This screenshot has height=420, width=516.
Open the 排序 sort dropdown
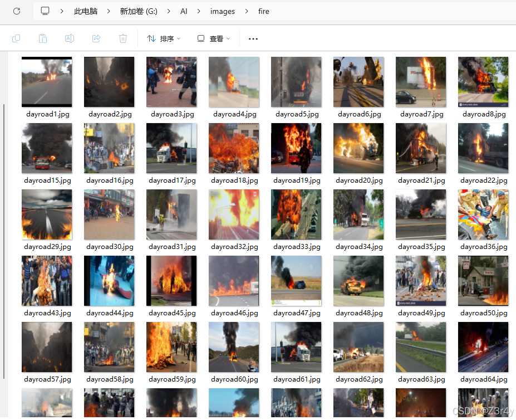click(x=164, y=39)
